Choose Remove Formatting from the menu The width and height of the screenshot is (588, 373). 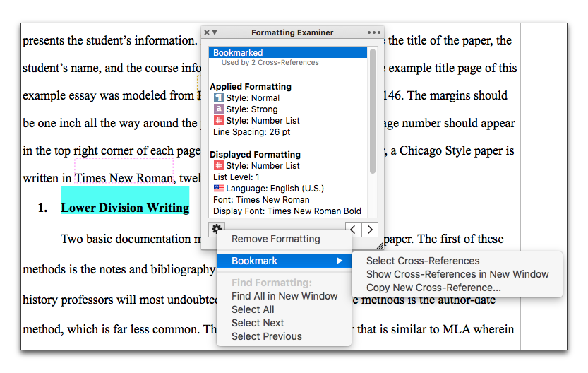coord(284,239)
